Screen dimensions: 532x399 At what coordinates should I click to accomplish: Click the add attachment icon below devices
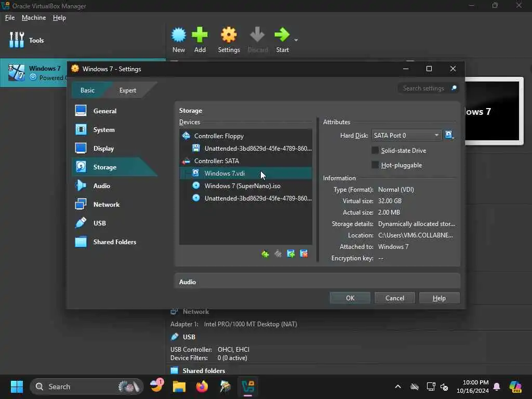(291, 254)
